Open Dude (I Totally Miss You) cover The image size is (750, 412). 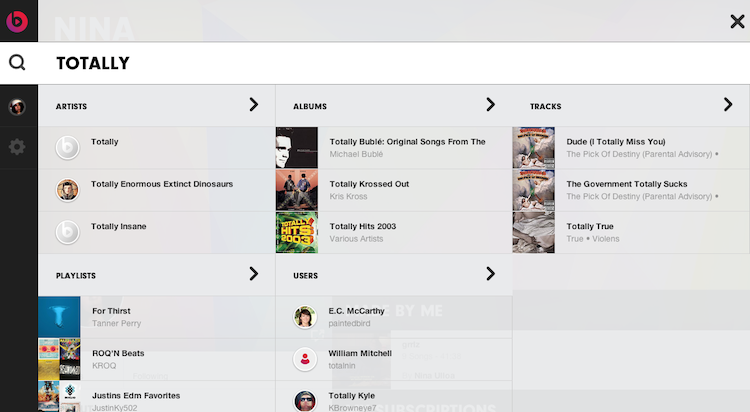pos(533,147)
